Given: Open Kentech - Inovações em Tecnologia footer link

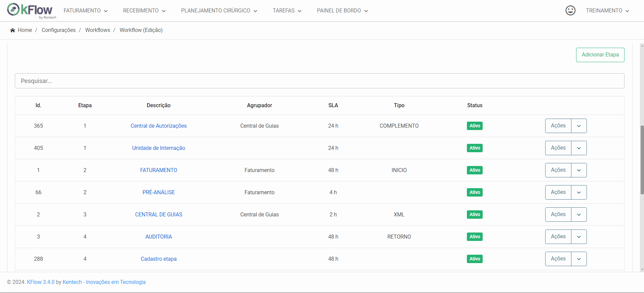Looking at the screenshot, I should [104, 282].
